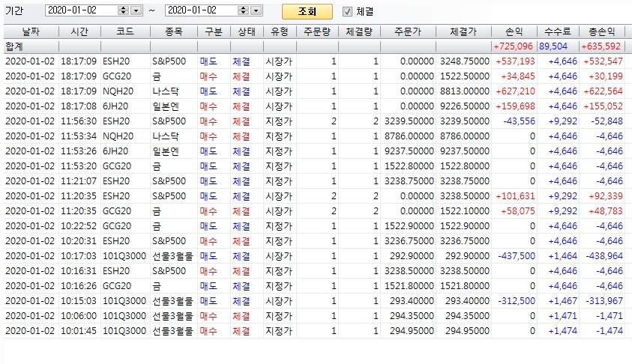Click executed price 1522.80000
632x364 pixels.
pyautogui.click(x=464, y=166)
